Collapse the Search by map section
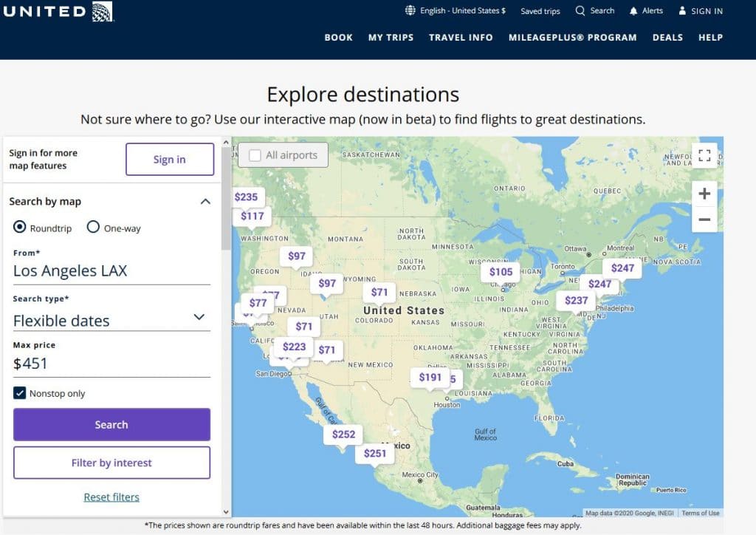This screenshot has height=535, width=756. click(205, 201)
